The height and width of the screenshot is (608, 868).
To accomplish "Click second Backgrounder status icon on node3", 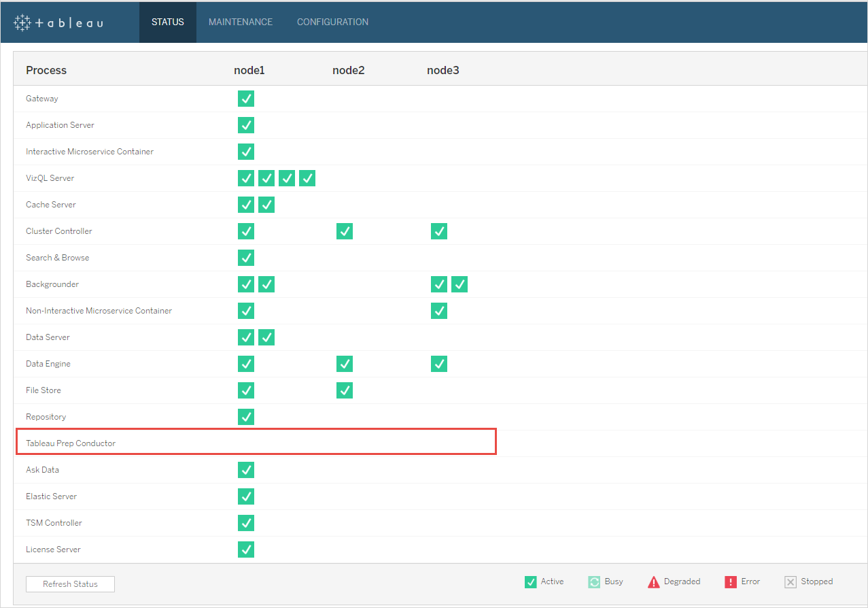I will coord(459,284).
